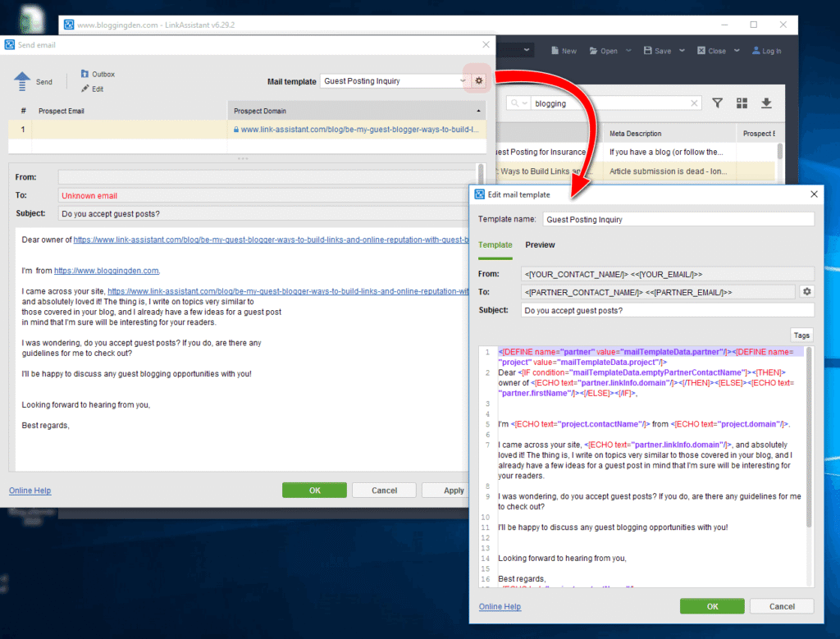Expand the Open menu chevron
Image resolution: width=840 pixels, height=639 pixels.
pyautogui.click(x=628, y=50)
